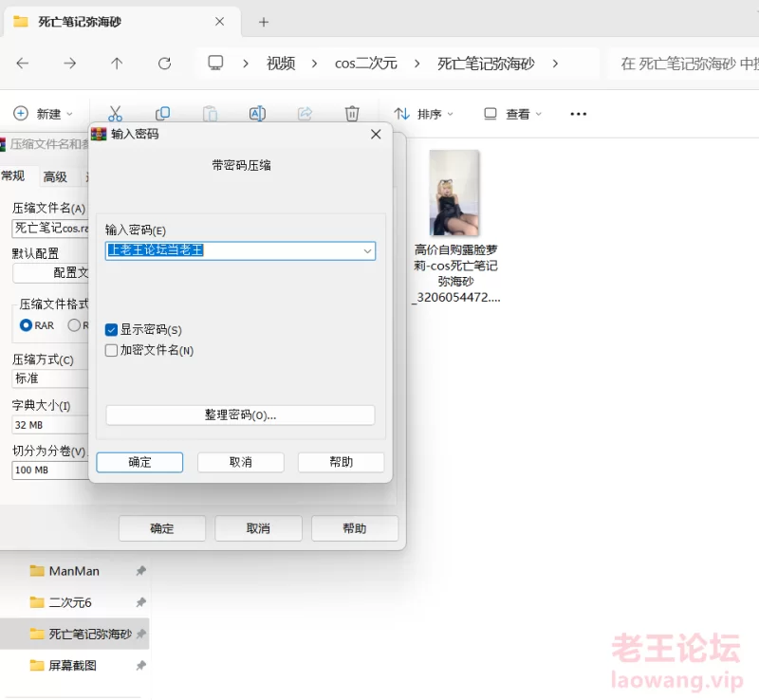
Task: Select the video file thumbnail
Action: click(454, 193)
